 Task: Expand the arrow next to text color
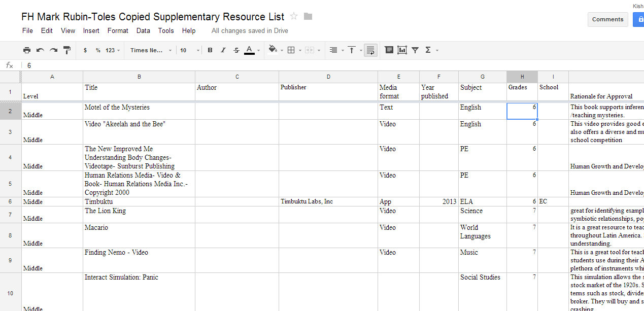click(258, 50)
